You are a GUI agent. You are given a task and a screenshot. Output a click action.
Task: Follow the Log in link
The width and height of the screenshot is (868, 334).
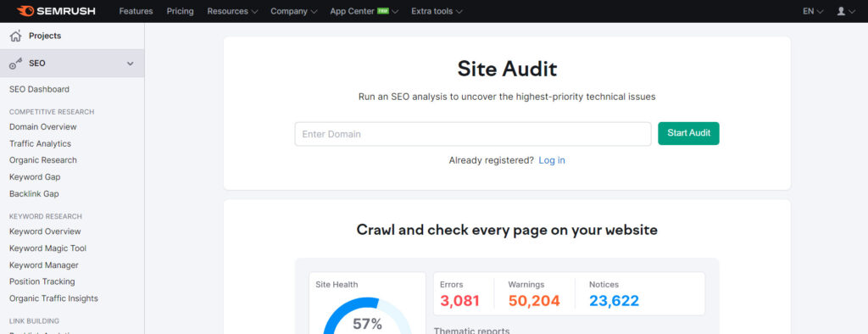coord(552,160)
